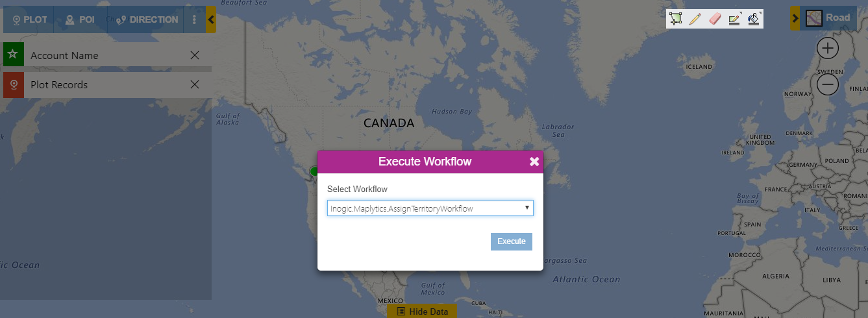Viewport: 868px width, 318px height.
Task: Expand the map style panel arrow
Action: click(x=795, y=19)
